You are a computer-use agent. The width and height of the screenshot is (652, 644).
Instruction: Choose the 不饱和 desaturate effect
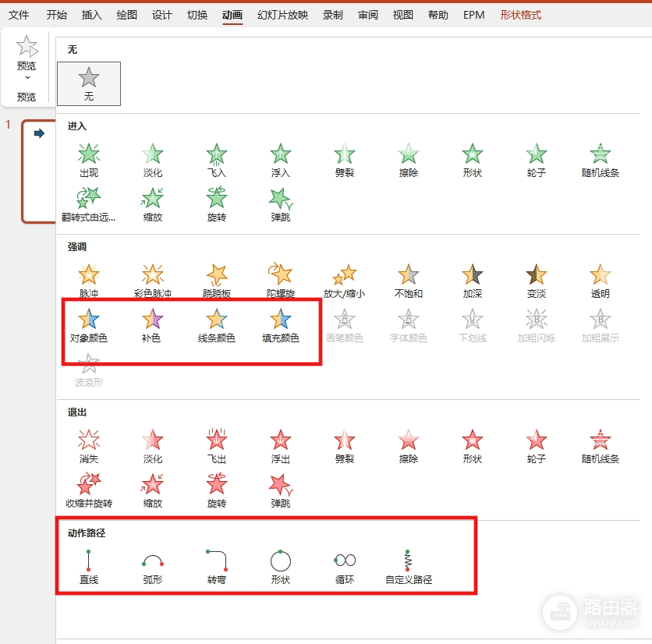(409, 281)
